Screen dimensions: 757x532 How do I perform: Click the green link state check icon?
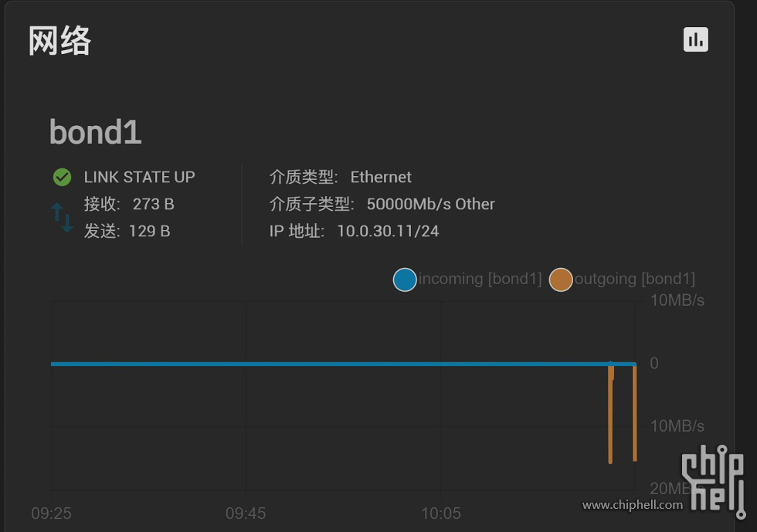point(62,177)
